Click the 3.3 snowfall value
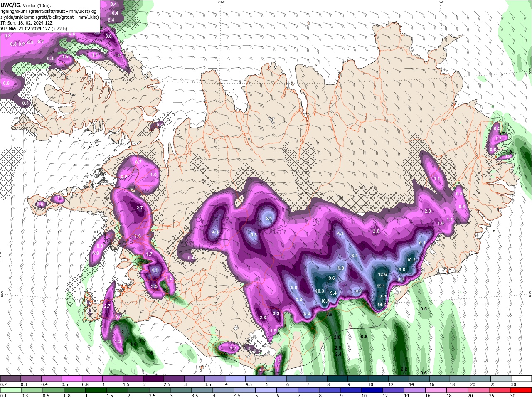The image size is (532, 399). click(x=276, y=314)
